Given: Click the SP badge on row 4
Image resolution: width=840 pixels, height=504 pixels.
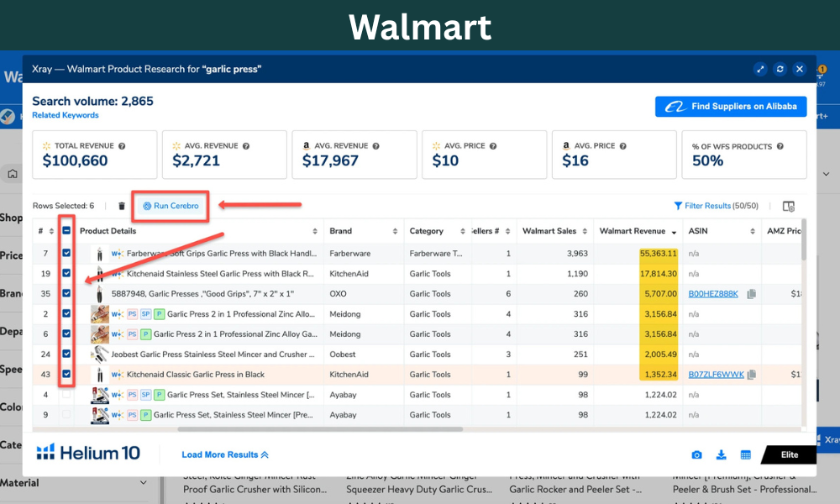Looking at the screenshot, I should point(145,395).
